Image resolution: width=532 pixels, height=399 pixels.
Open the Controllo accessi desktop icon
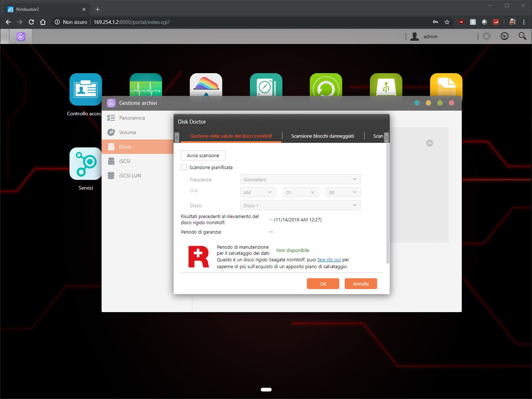coord(86,89)
